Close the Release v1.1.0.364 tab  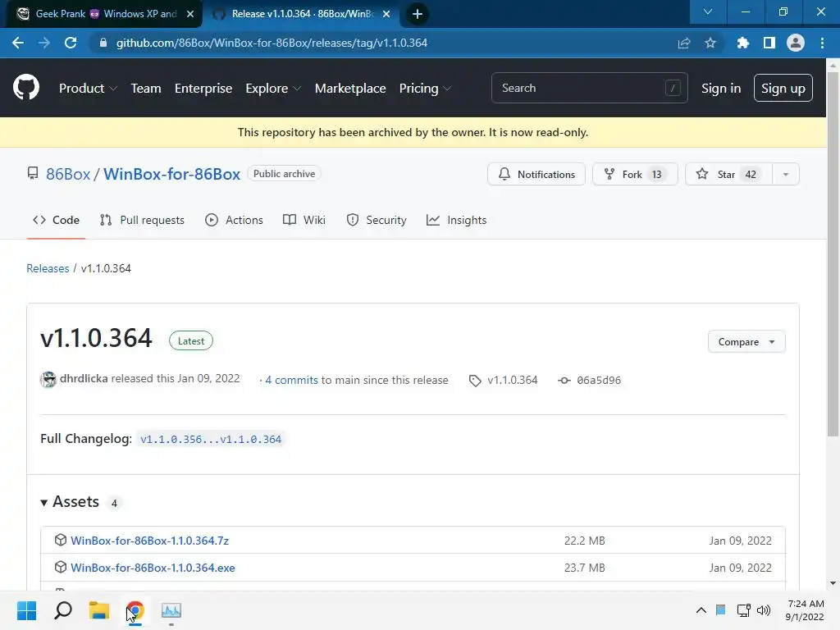[386, 14]
